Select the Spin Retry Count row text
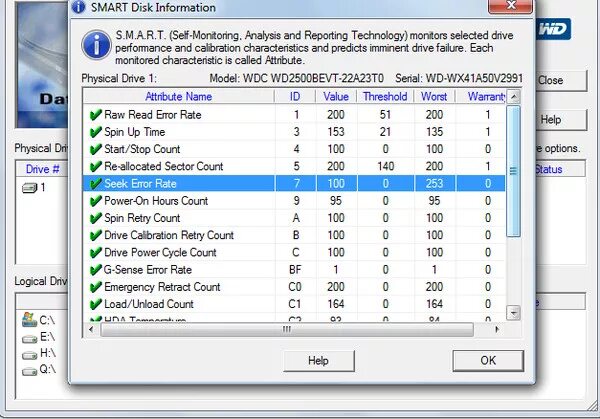The height and width of the screenshot is (419, 600). click(142, 218)
